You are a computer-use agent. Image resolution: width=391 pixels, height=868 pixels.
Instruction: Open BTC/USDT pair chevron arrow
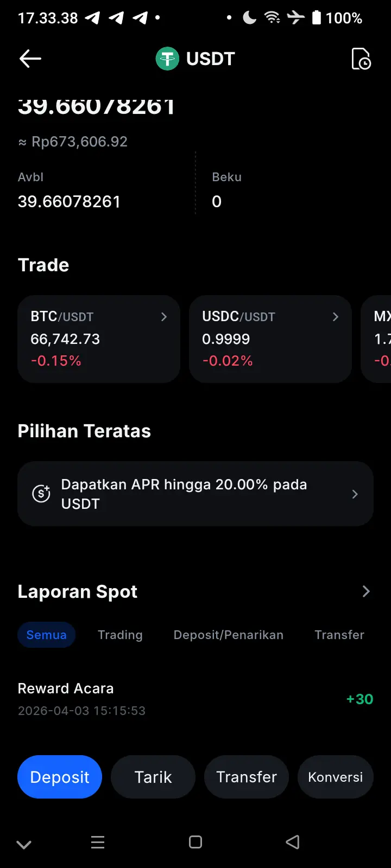click(164, 317)
